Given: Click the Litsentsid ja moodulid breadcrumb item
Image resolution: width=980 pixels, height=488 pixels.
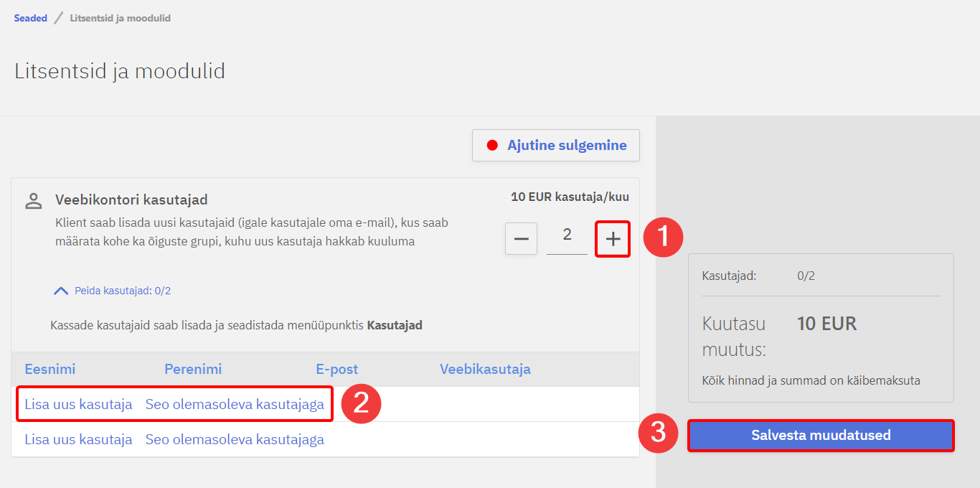Looking at the screenshot, I should click(120, 18).
